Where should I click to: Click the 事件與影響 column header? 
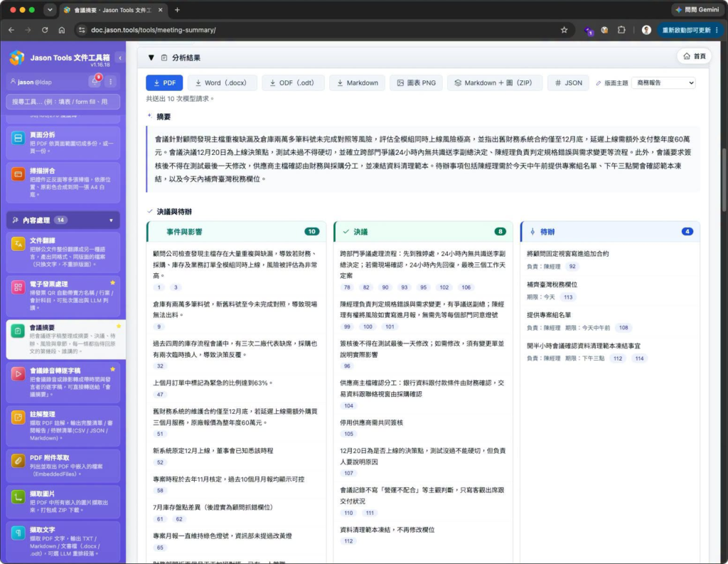click(236, 231)
